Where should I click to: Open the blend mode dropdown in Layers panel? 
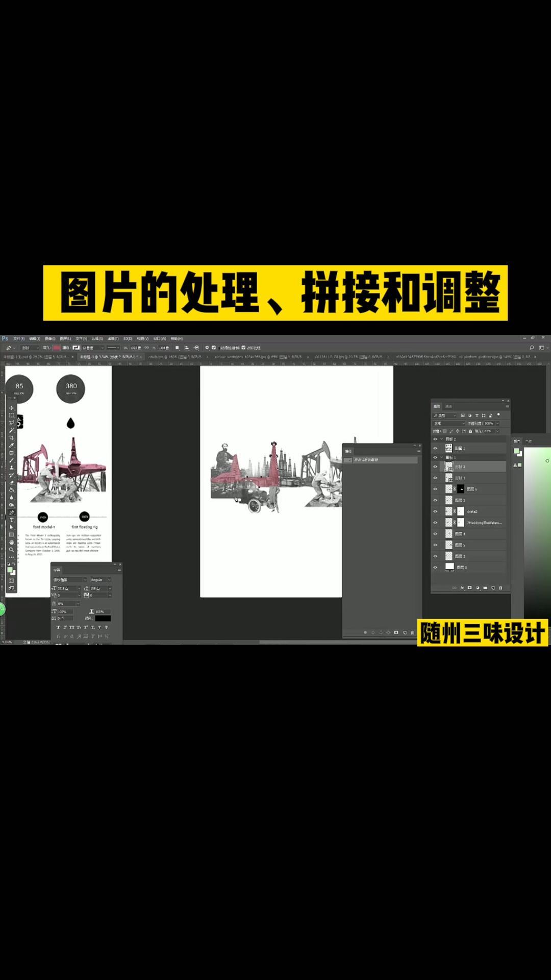click(449, 423)
